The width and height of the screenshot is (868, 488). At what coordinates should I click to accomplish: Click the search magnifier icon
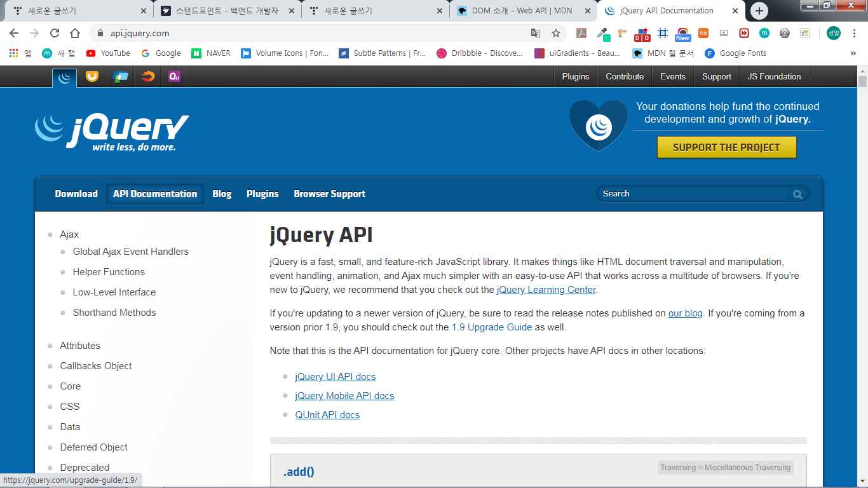pos(797,194)
